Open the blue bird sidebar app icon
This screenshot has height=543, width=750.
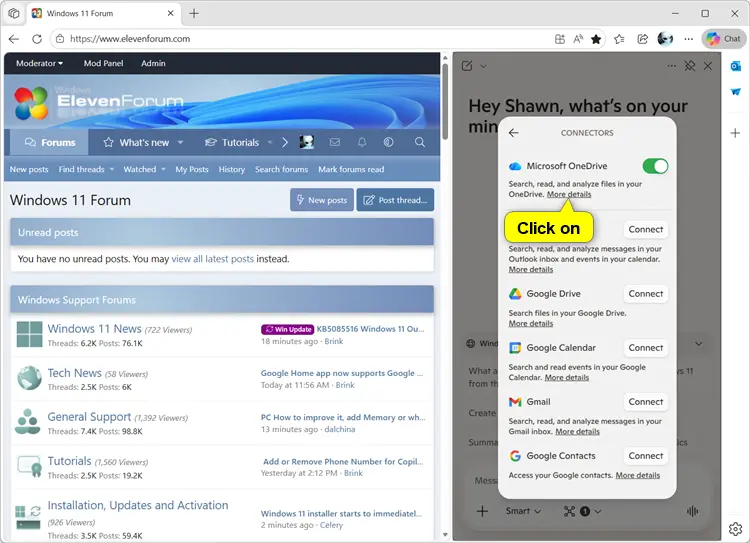pos(736,92)
